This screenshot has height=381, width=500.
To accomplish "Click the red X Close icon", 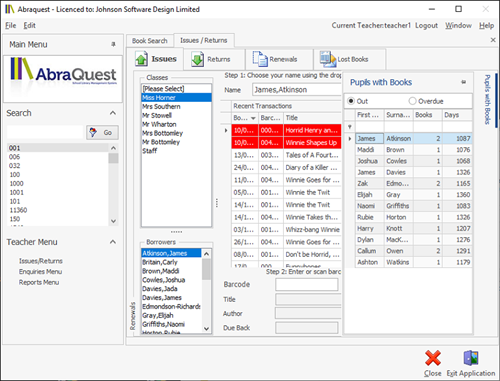I will (x=433, y=358).
